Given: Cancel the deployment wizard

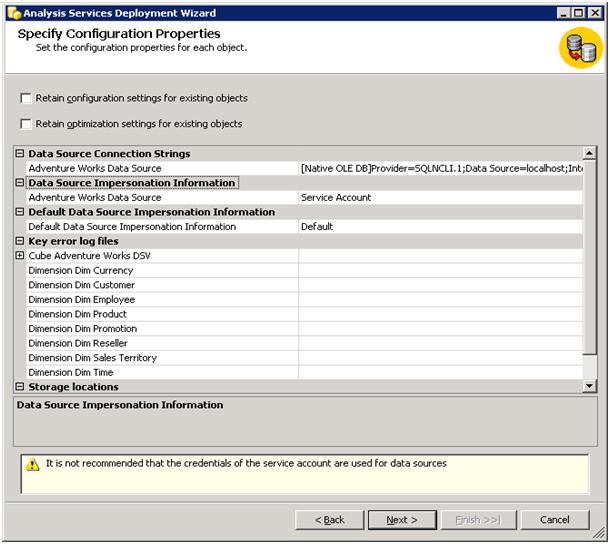Looking at the screenshot, I should [x=555, y=520].
